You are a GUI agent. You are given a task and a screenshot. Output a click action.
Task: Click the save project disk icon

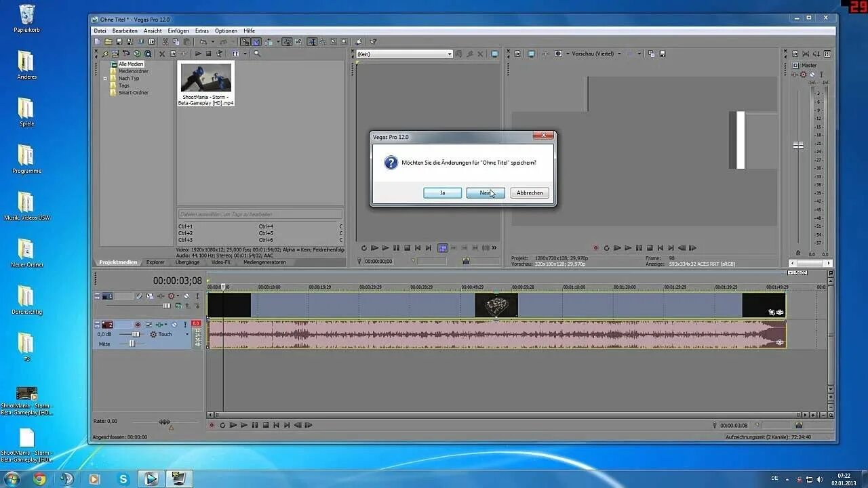[119, 42]
